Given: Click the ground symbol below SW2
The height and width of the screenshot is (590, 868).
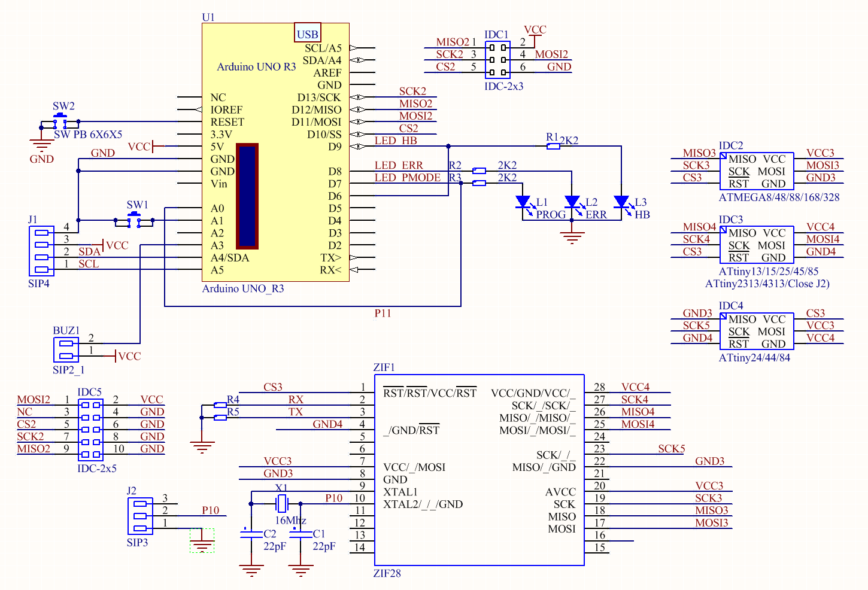Looking at the screenshot, I should click(x=41, y=145).
